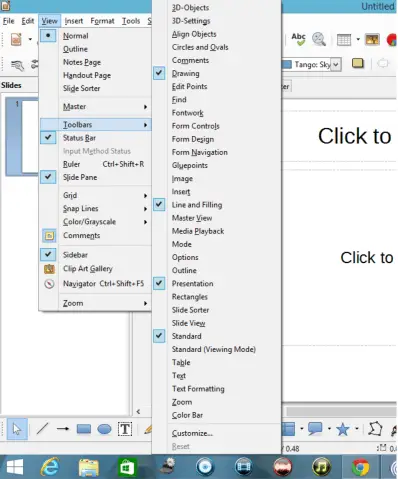Click the Tango: Sky blue color swatch

287,64
